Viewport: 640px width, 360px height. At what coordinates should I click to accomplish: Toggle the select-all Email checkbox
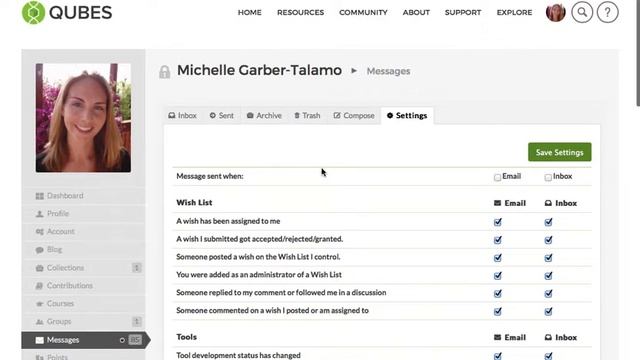click(497, 177)
